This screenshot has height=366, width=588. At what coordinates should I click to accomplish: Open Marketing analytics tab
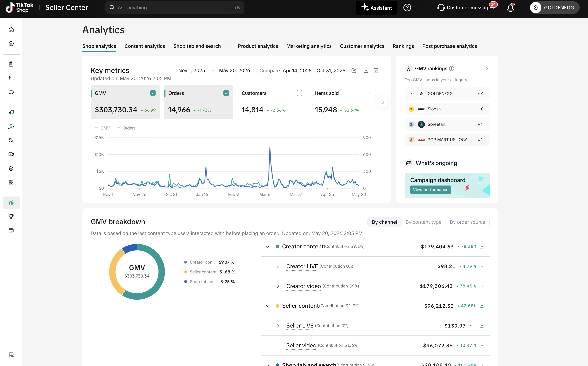tap(309, 46)
